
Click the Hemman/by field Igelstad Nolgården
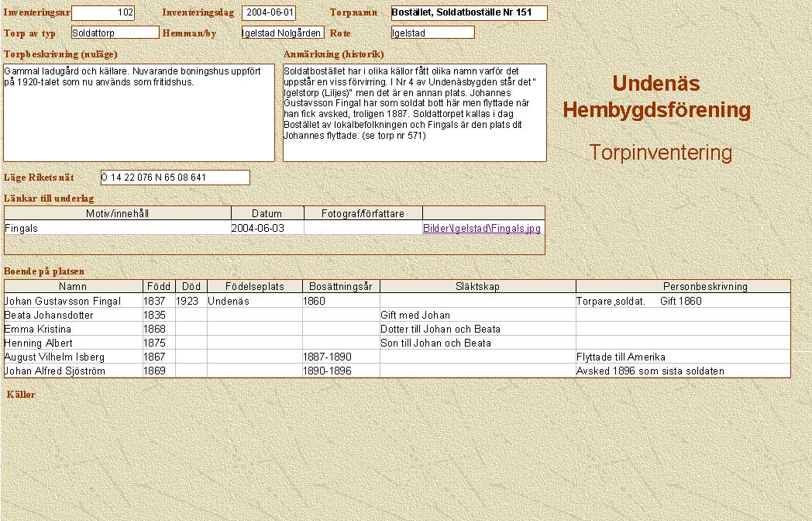(x=282, y=33)
